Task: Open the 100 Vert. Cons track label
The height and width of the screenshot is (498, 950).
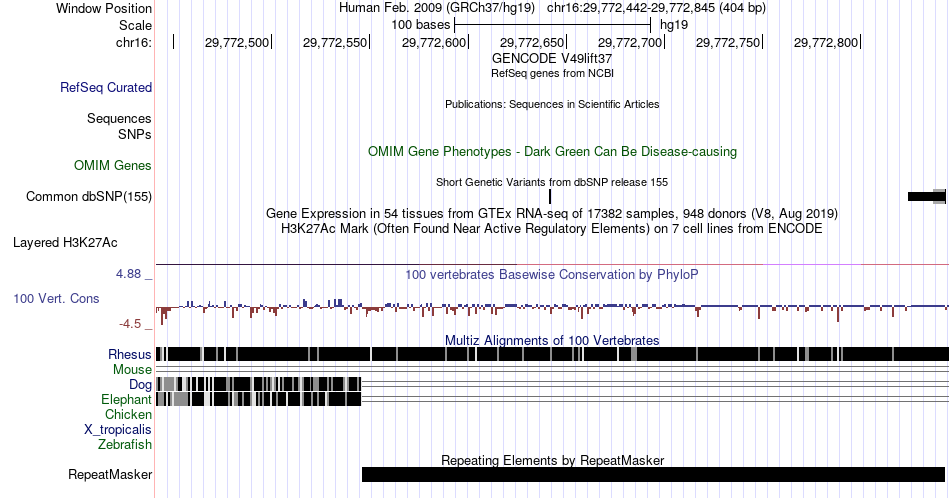Action: pyautogui.click(x=56, y=298)
